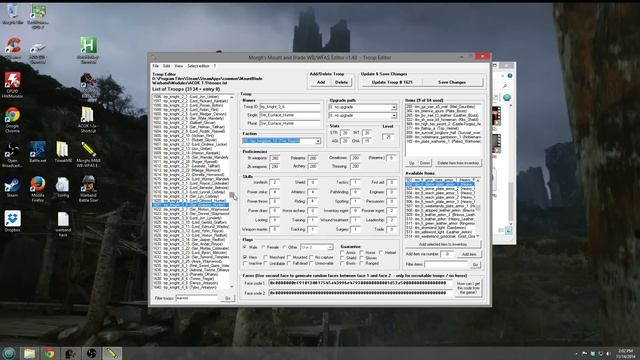Open File Explorer from the taskbar

tap(29, 353)
